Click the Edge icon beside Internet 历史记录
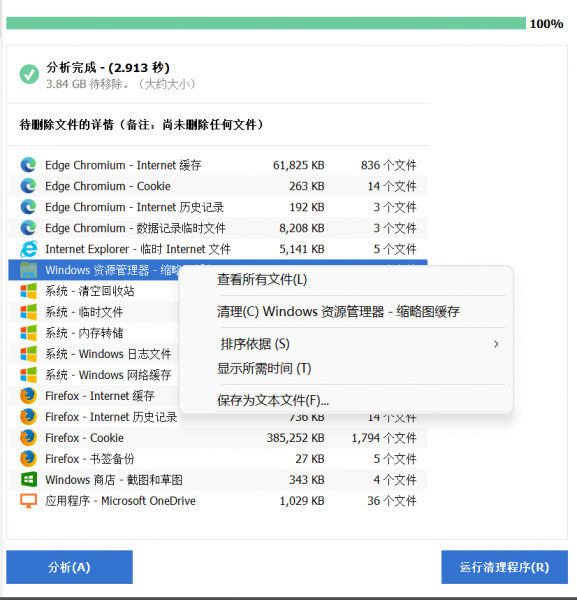The height and width of the screenshot is (600, 577). point(28,207)
